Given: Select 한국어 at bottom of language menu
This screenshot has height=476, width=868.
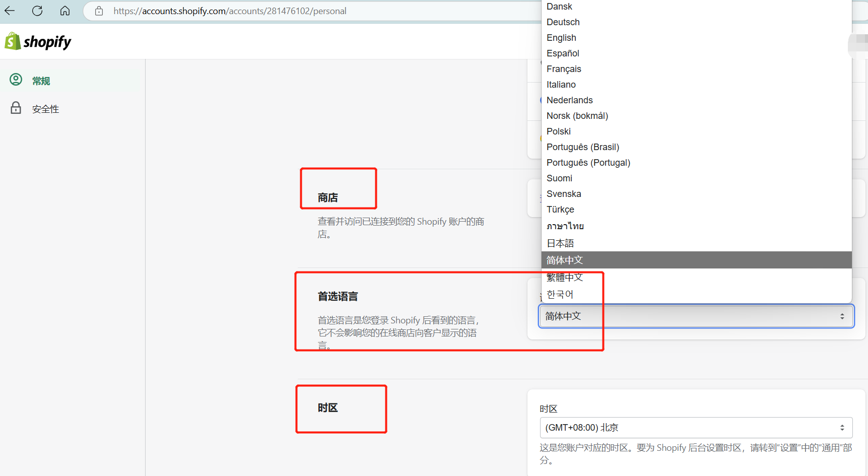Looking at the screenshot, I should click(560, 294).
